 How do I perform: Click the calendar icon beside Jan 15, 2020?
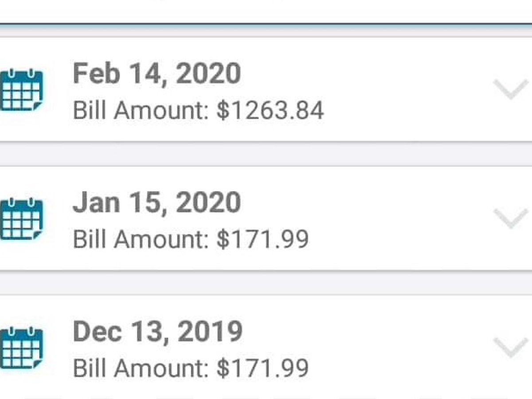tap(21, 219)
